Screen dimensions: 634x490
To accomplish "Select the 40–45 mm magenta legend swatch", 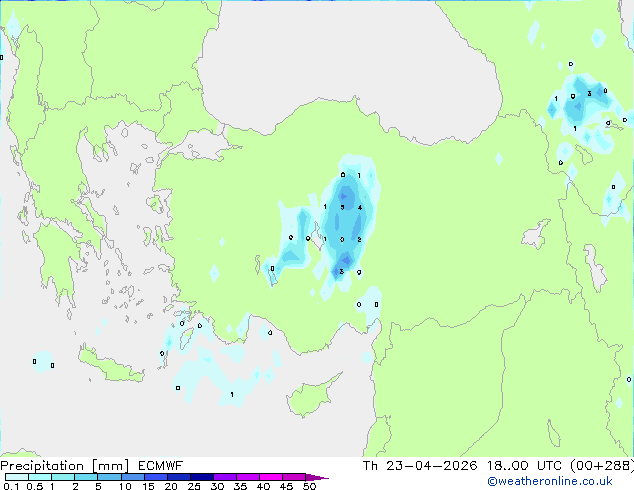I will coord(271,477).
